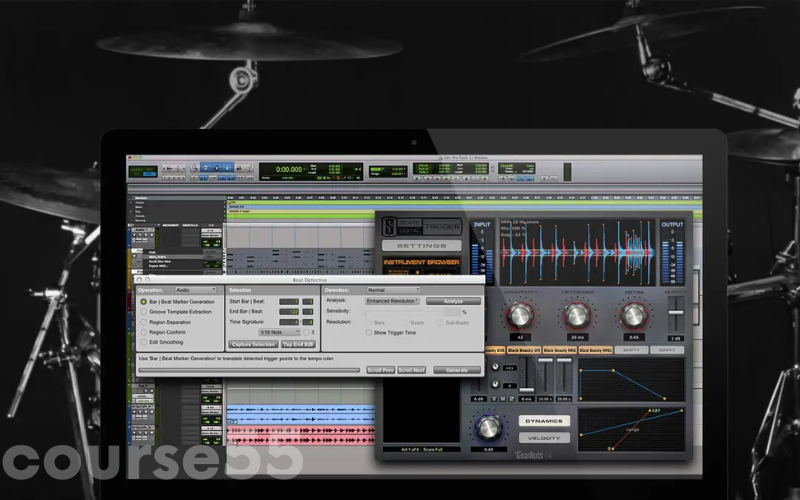Screen dimensions: 800x500
Task: Click the large blue-ringed knob reading 0.65
Action: (x=489, y=428)
